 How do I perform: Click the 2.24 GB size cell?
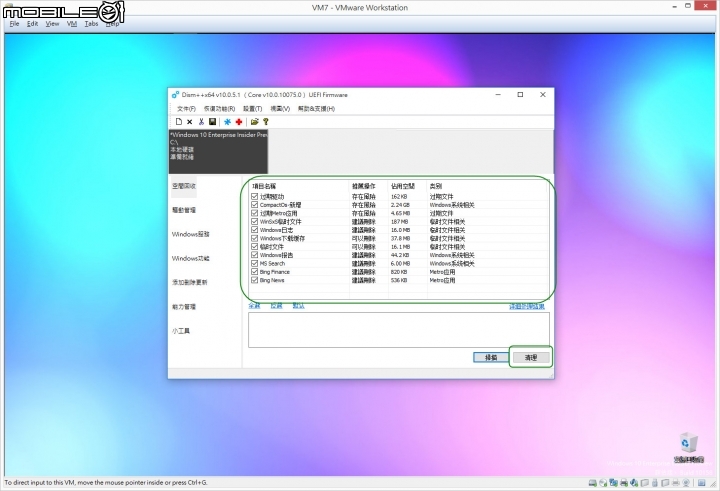point(400,205)
